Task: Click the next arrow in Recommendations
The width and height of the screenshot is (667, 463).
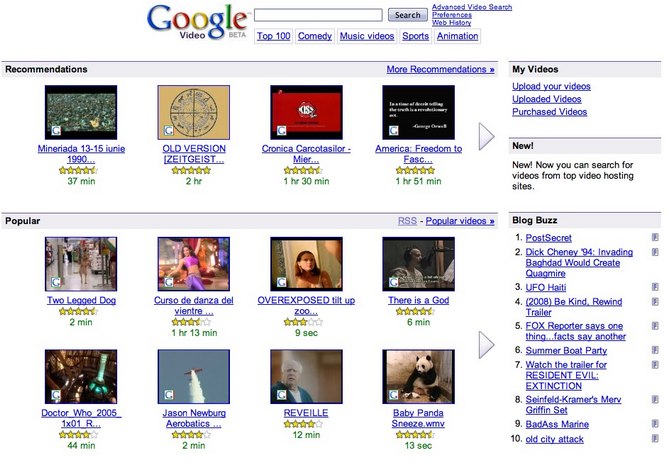Action: [486, 137]
